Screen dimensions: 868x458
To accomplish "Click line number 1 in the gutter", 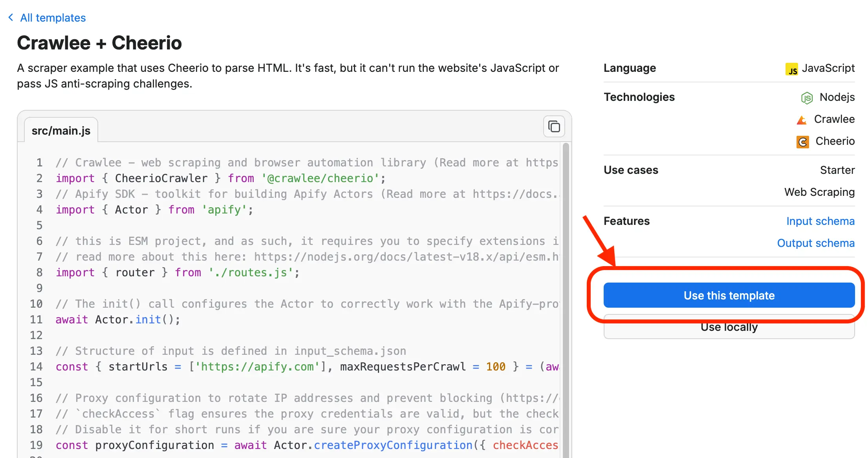I will pos(39,162).
